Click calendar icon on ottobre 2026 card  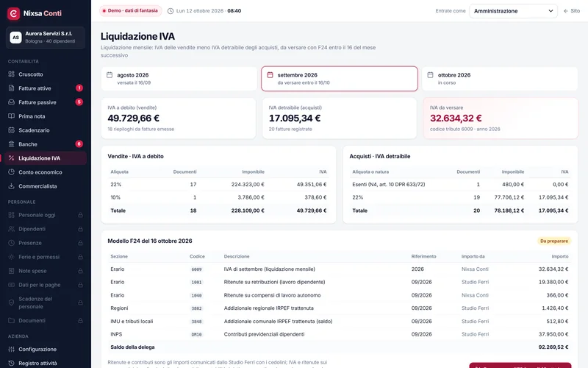[431, 75]
